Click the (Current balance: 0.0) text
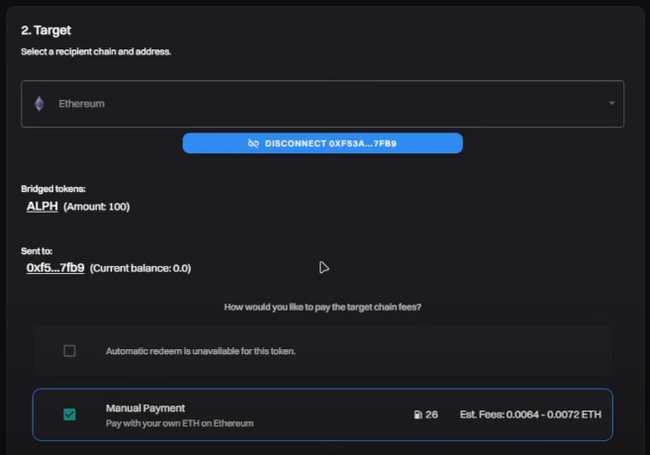Viewport: 650px width, 455px height. pyautogui.click(x=141, y=268)
